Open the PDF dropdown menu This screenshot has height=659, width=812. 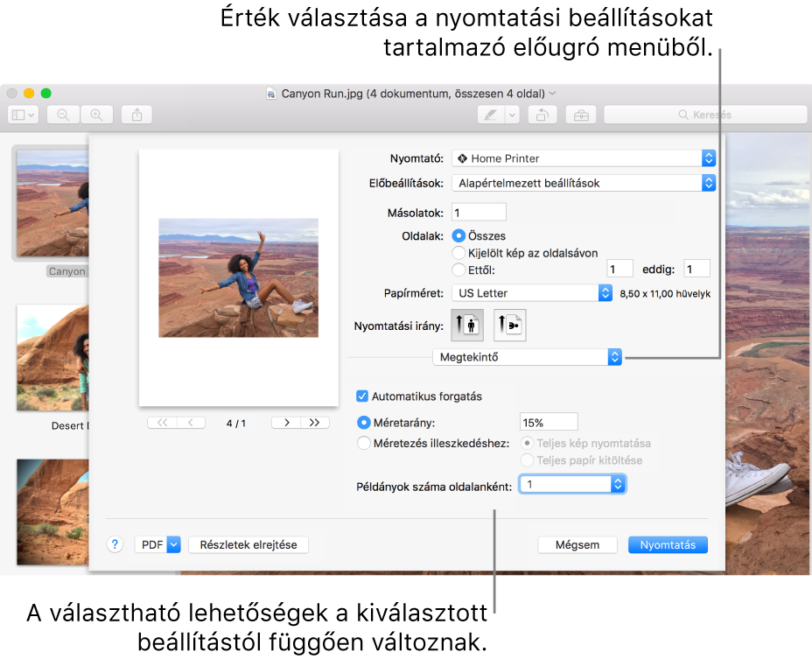pos(157,544)
